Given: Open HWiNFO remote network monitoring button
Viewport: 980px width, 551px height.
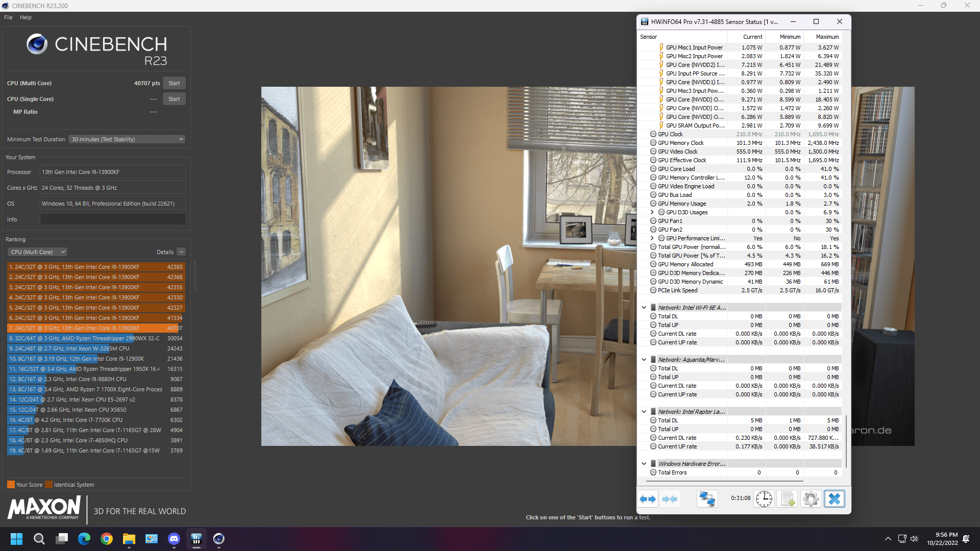Looking at the screenshot, I should (707, 499).
